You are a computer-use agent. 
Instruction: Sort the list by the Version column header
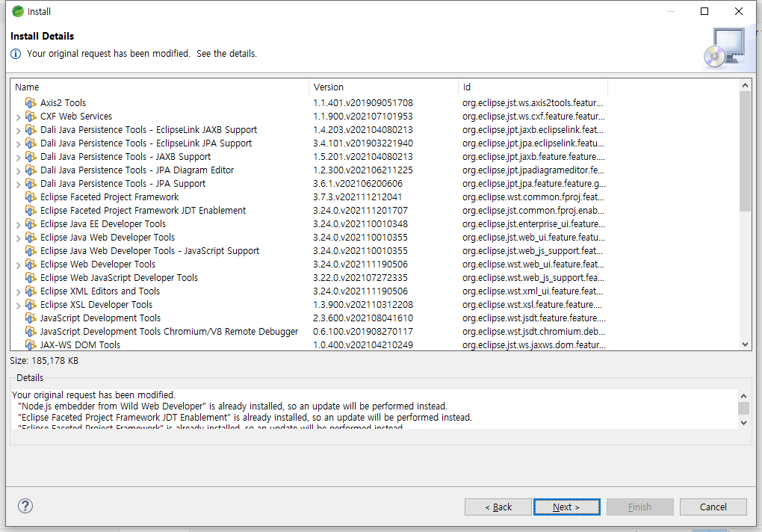point(383,87)
